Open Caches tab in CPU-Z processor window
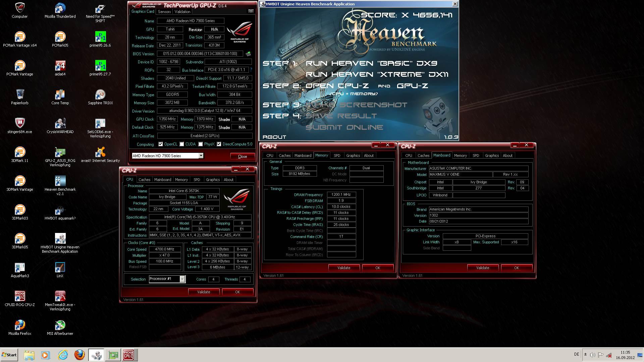The image size is (644, 362). [x=145, y=180]
